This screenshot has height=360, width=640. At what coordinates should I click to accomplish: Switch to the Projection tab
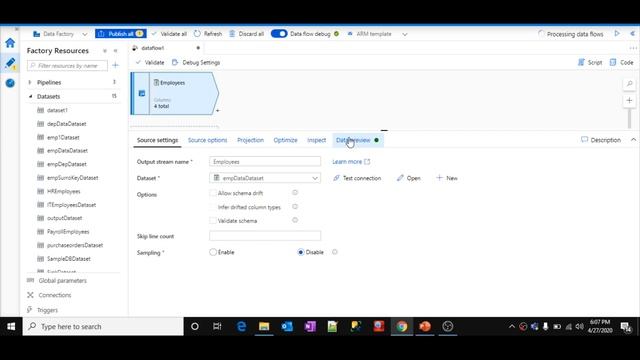(250, 140)
